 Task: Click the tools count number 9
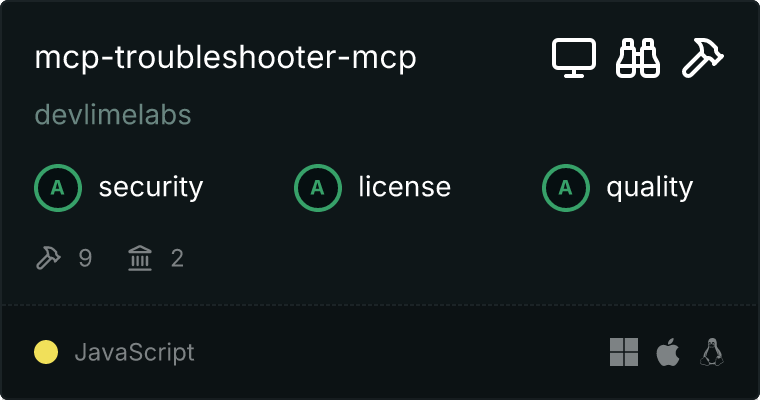click(x=85, y=258)
